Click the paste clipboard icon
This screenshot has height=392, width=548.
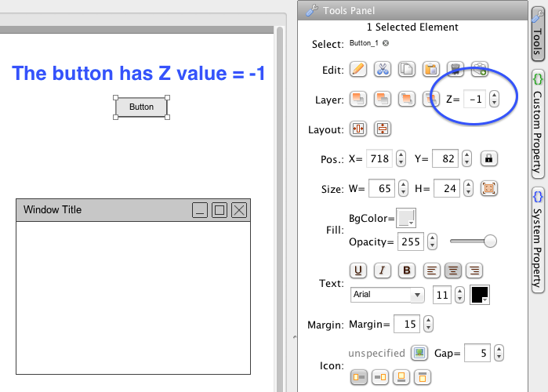pos(430,70)
